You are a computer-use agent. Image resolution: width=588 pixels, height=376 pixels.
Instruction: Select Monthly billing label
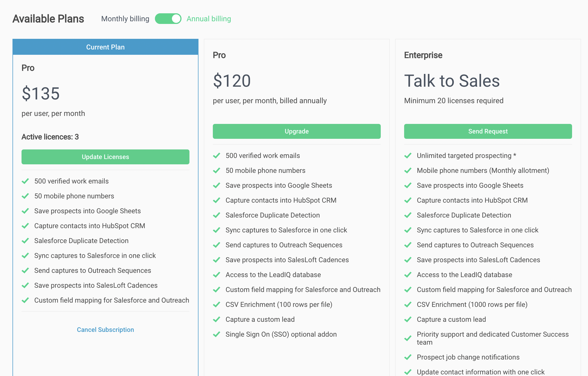tap(125, 19)
